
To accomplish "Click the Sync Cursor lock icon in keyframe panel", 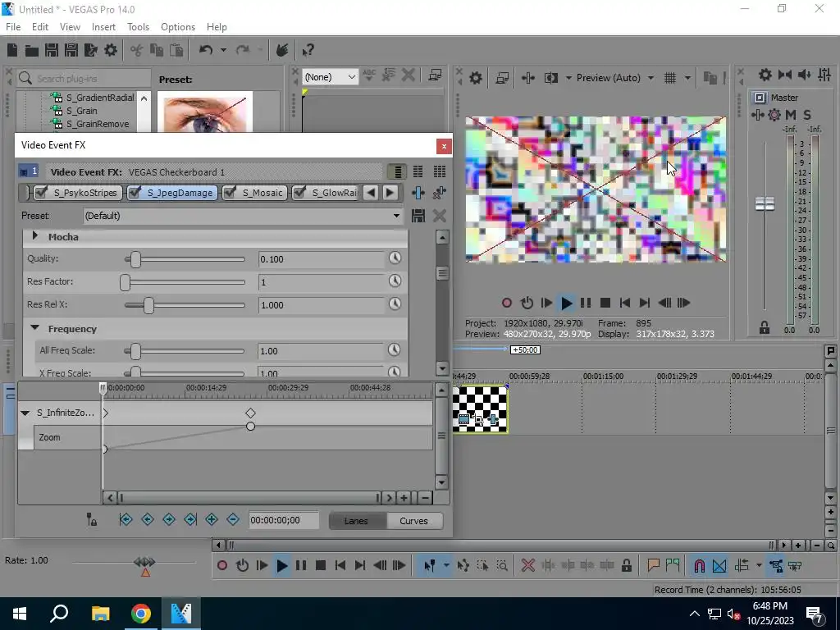I will (x=92, y=519).
